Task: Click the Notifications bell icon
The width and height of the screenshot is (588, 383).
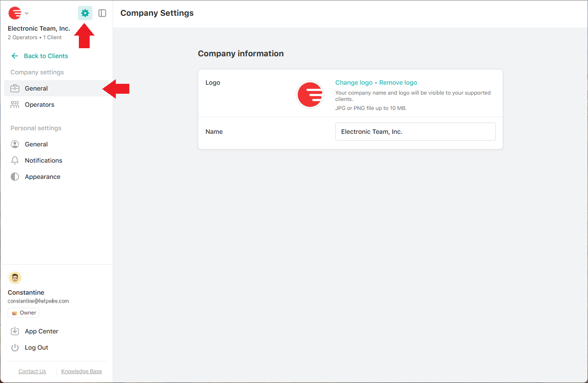Action: point(15,160)
